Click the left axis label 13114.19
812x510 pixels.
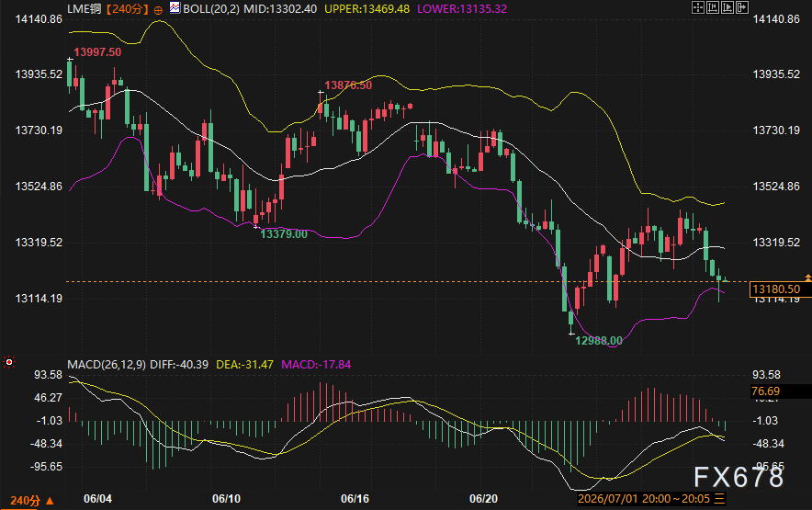39,298
